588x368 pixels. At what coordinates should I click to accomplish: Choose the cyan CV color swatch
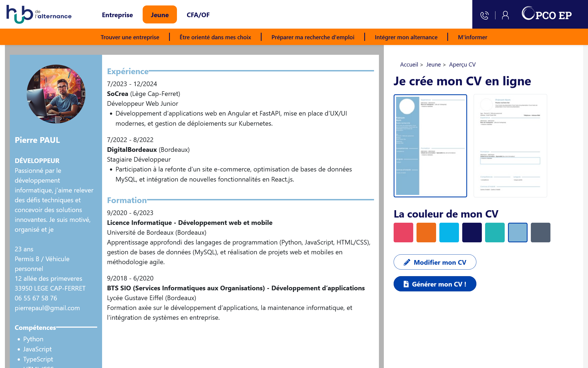click(x=449, y=233)
